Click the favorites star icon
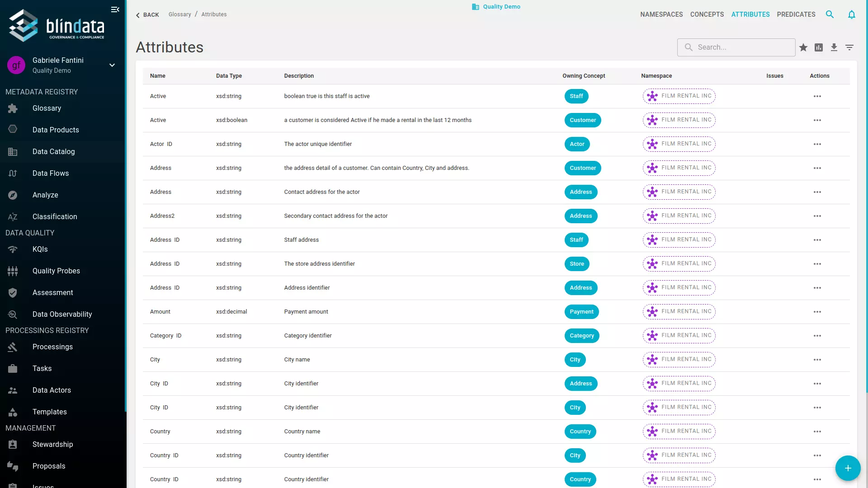 point(803,47)
